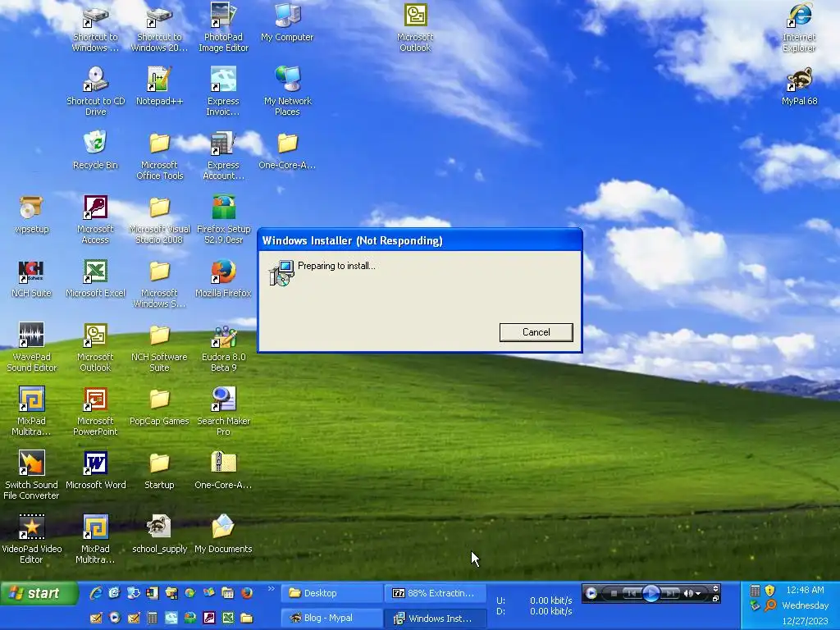This screenshot has width=840, height=630.
Task: Click Calculator icon in Quick Launch
Action: tap(152, 617)
